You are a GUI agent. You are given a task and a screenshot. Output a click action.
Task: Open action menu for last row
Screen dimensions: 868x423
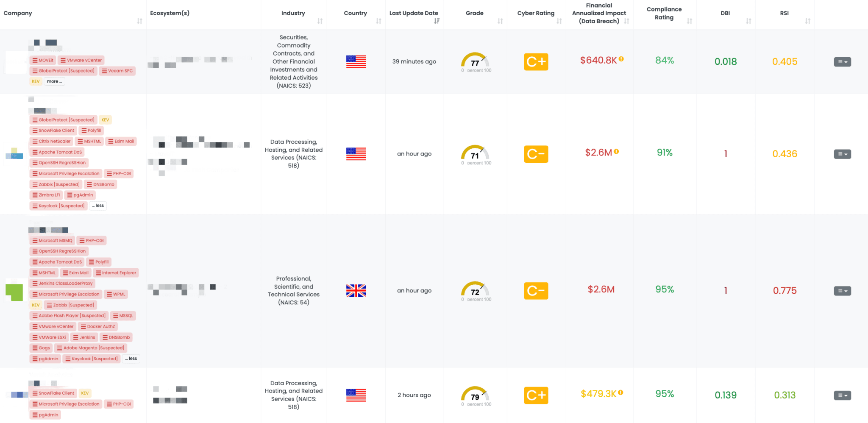pyautogui.click(x=842, y=395)
